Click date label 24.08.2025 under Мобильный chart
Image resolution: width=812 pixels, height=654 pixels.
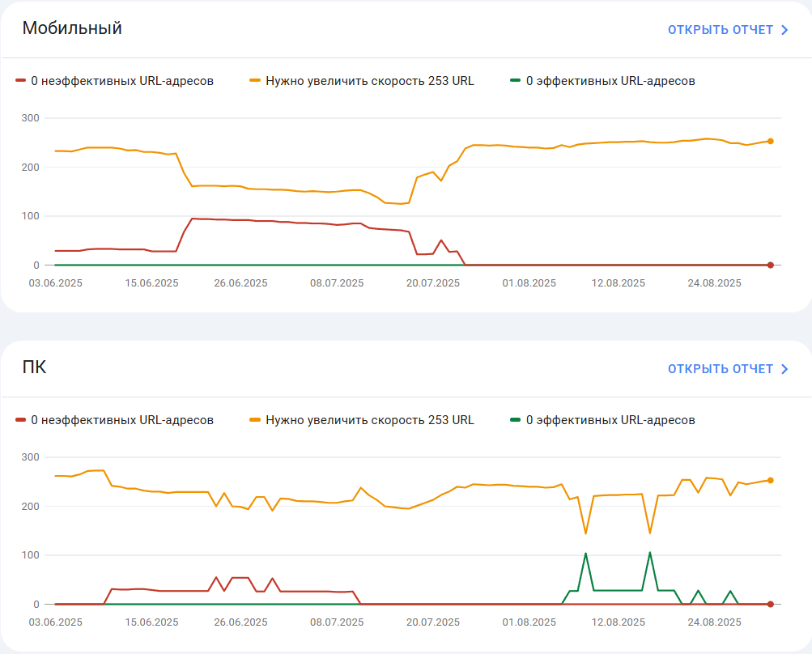tap(715, 283)
